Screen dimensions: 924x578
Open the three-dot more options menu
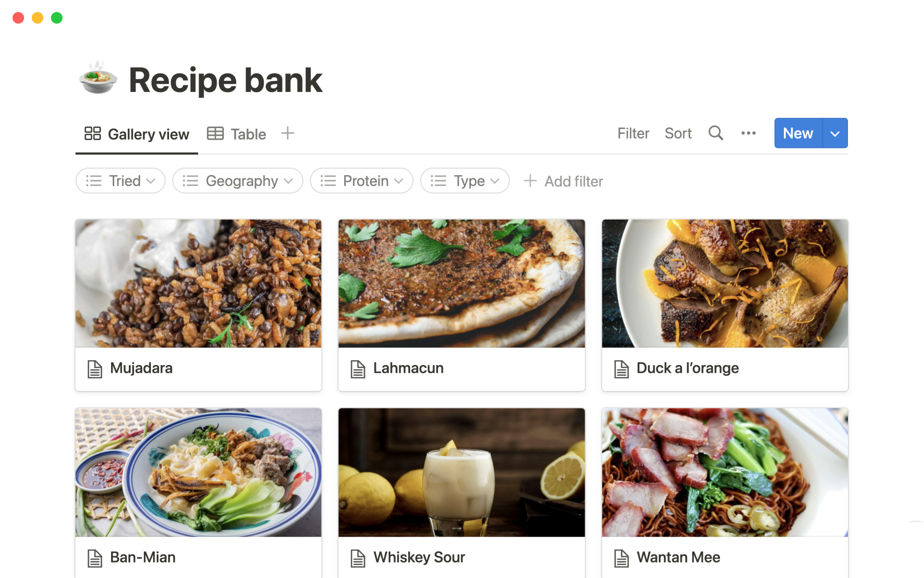pos(748,133)
